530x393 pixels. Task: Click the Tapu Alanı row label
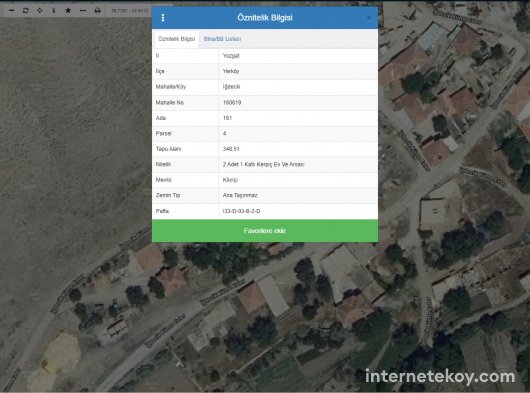(x=168, y=149)
